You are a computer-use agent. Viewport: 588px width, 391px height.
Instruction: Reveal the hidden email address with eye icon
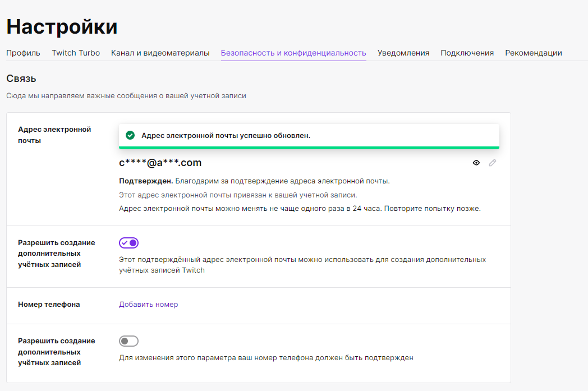click(x=476, y=163)
